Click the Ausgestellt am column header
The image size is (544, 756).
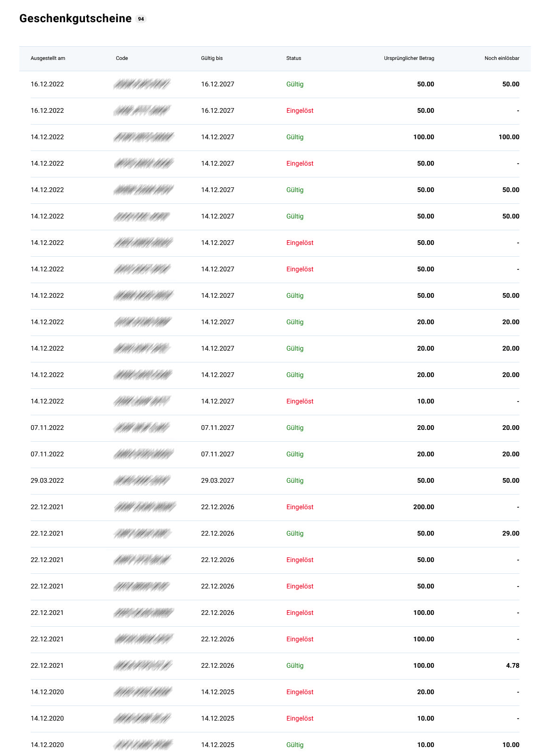tap(48, 59)
